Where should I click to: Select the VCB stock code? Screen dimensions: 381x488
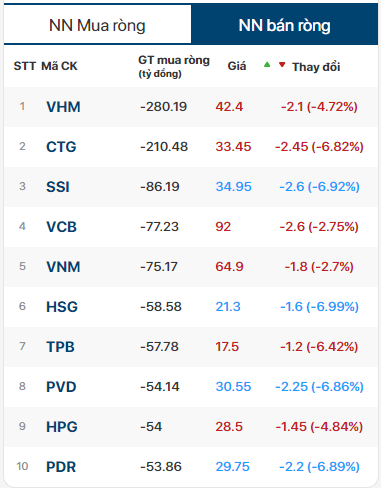coord(62,227)
